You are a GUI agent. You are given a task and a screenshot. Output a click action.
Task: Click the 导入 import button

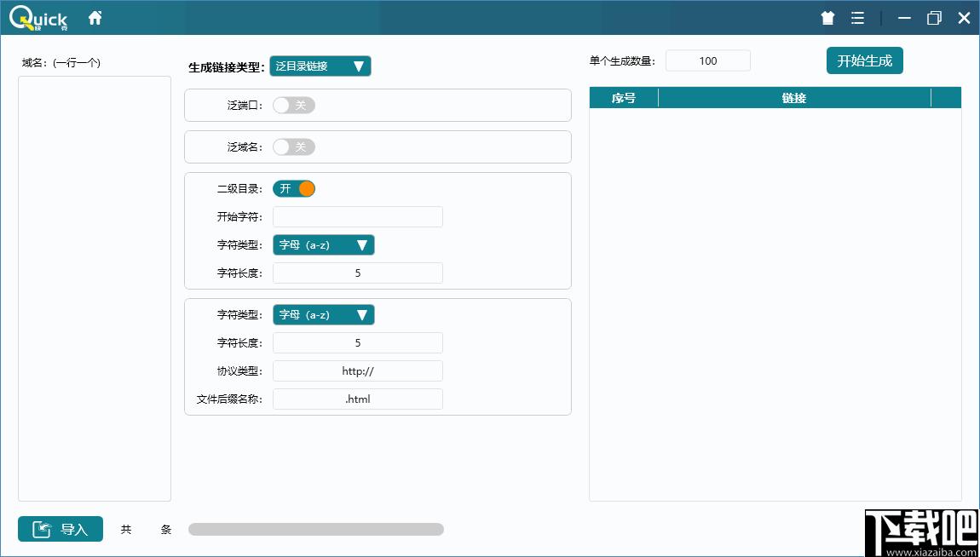[x=61, y=529]
